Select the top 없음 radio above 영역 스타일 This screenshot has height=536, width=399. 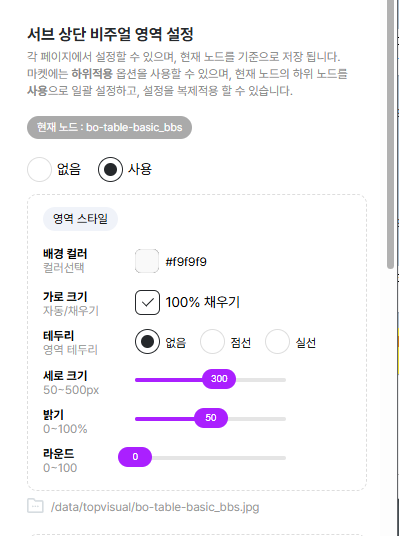[39, 169]
